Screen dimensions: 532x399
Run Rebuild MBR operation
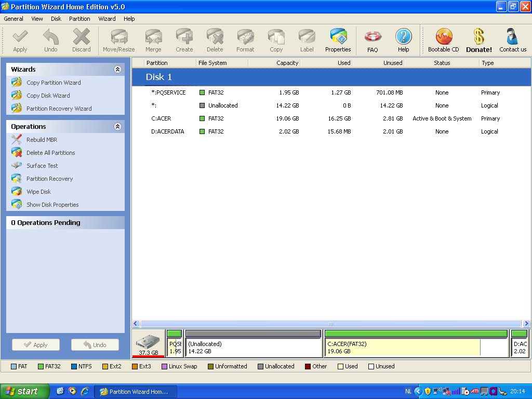(42, 140)
